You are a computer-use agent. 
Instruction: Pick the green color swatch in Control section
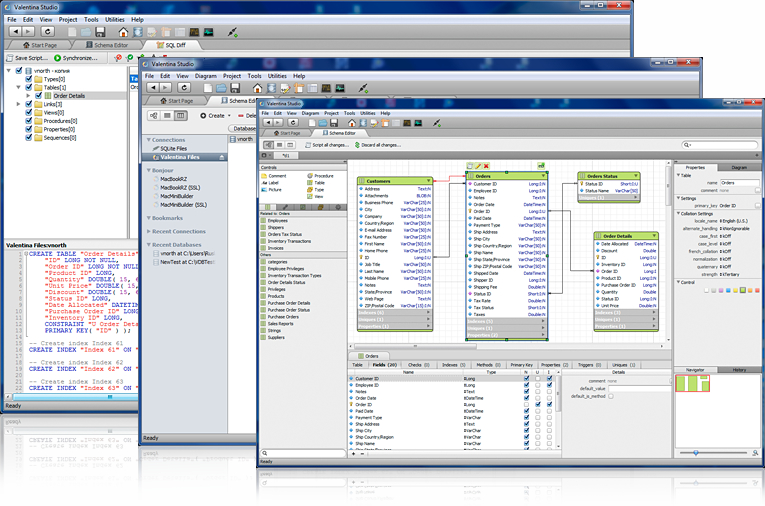(743, 290)
